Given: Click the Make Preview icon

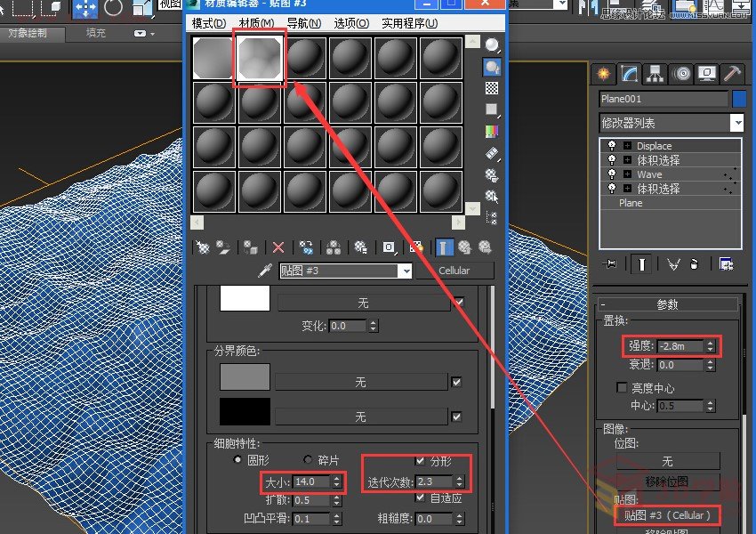Looking at the screenshot, I should point(492,153).
